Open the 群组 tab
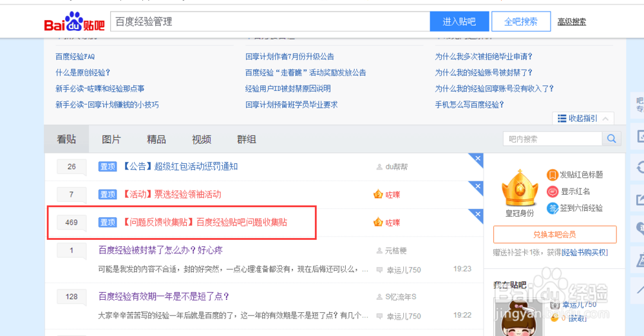This screenshot has height=336, width=644. click(x=247, y=139)
